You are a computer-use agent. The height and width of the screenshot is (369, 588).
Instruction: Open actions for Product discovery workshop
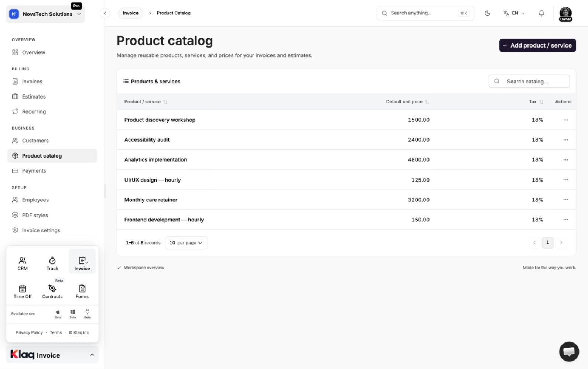pos(566,120)
